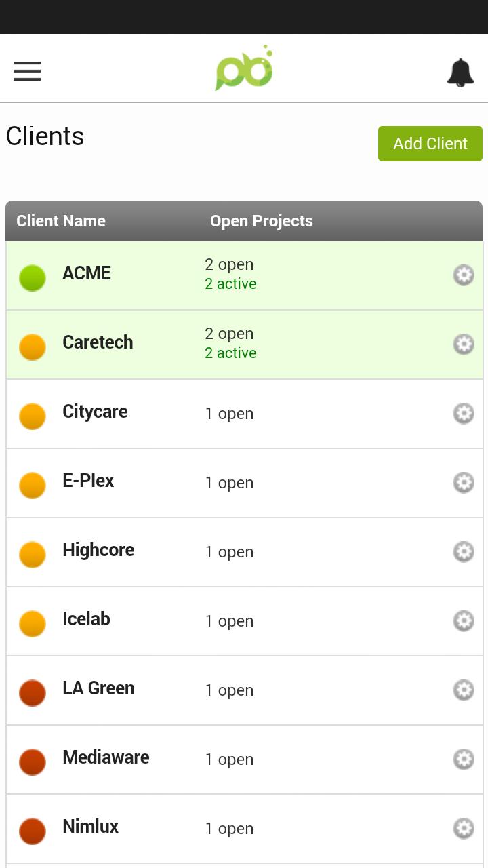Image resolution: width=488 pixels, height=868 pixels.
Task: Sort by Client Name column header
Action: (61, 221)
